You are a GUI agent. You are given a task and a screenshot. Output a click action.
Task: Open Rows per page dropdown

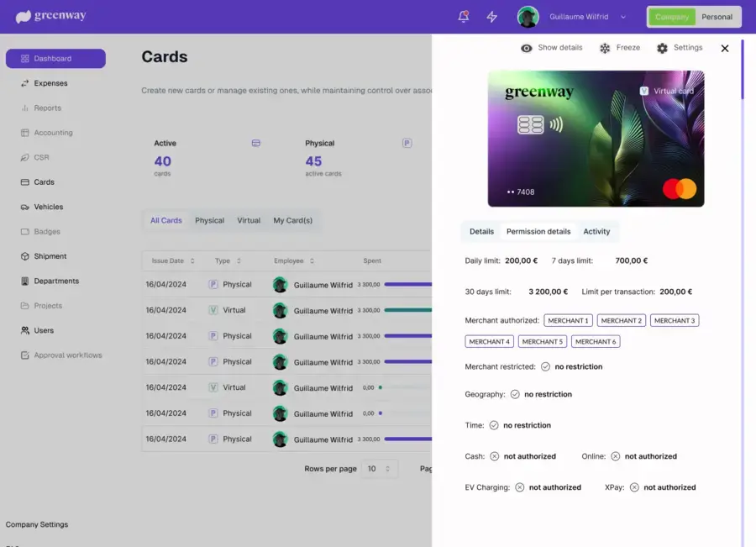point(379,469)
